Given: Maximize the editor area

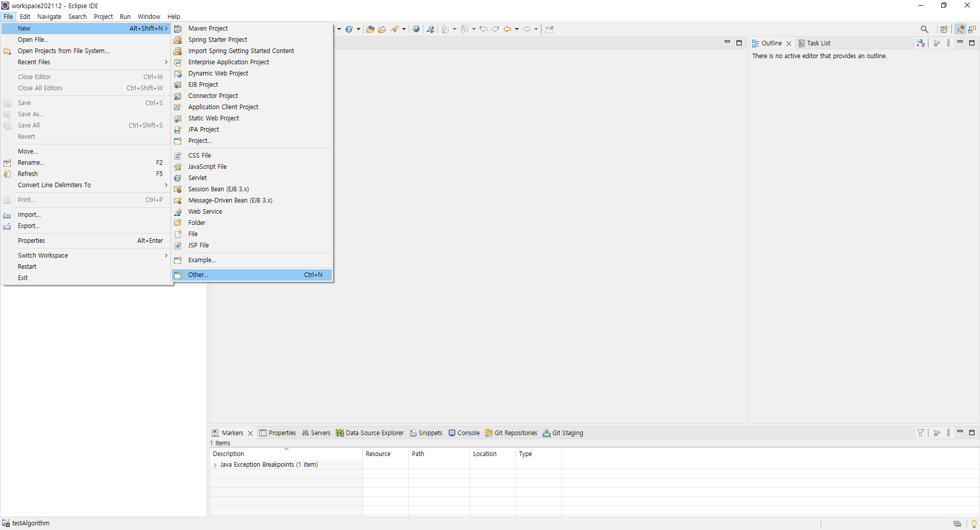Looking at the screenshot, I should [739, 43].
